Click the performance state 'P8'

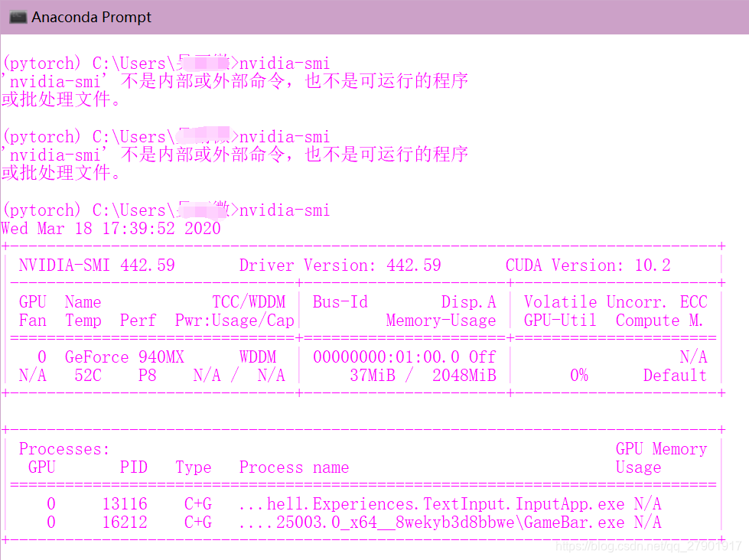147,375
